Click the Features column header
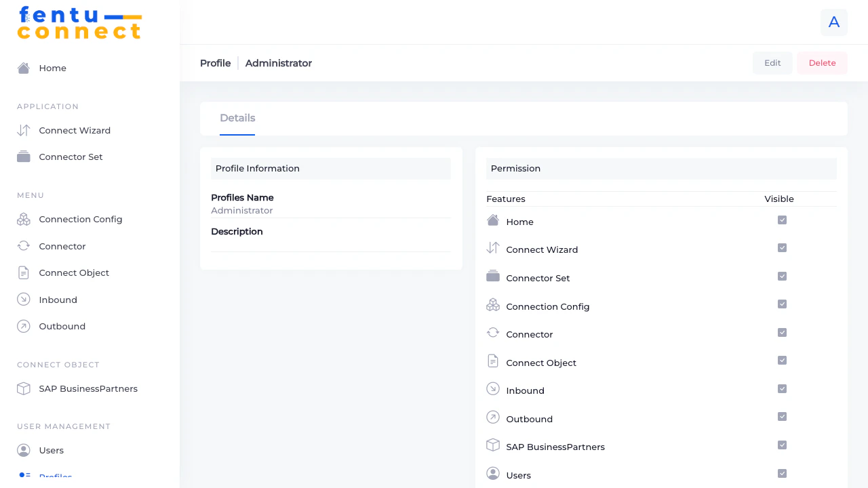 click(x=506, y=199)
